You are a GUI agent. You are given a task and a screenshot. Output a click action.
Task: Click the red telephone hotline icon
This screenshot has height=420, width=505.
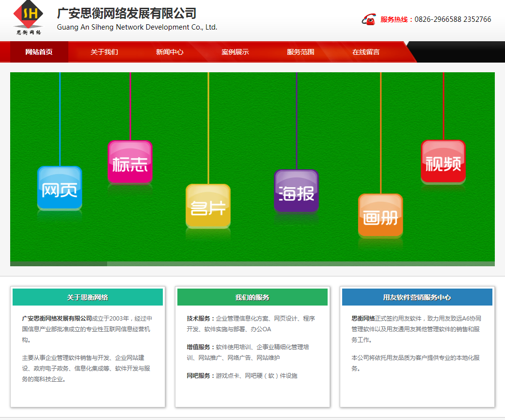click(369, 19)
